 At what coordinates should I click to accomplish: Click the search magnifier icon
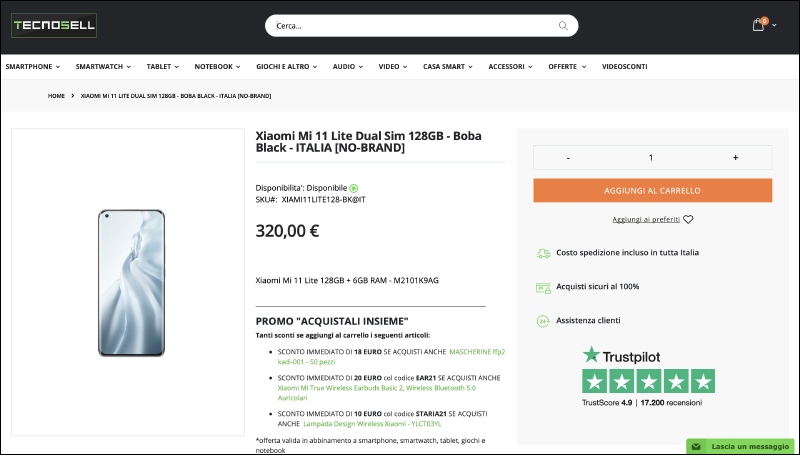pos(563,26)
